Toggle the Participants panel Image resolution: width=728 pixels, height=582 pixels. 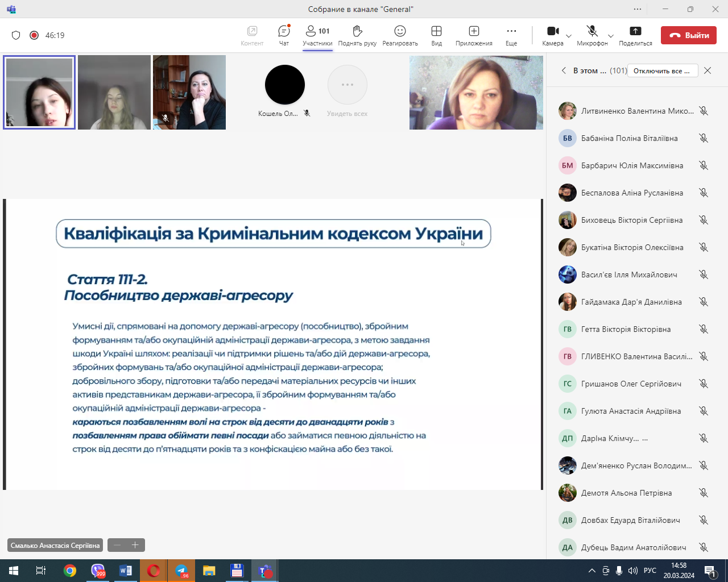pos(317,31)
